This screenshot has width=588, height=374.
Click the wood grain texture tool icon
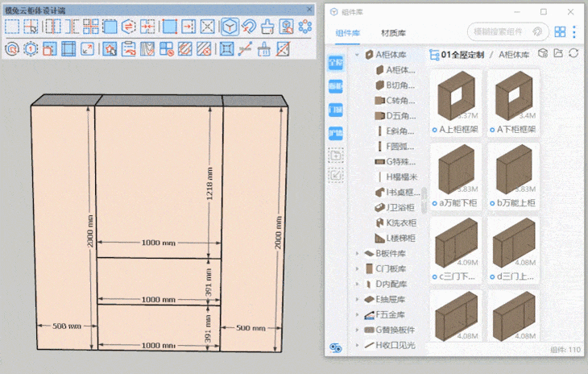coord(149,48)
